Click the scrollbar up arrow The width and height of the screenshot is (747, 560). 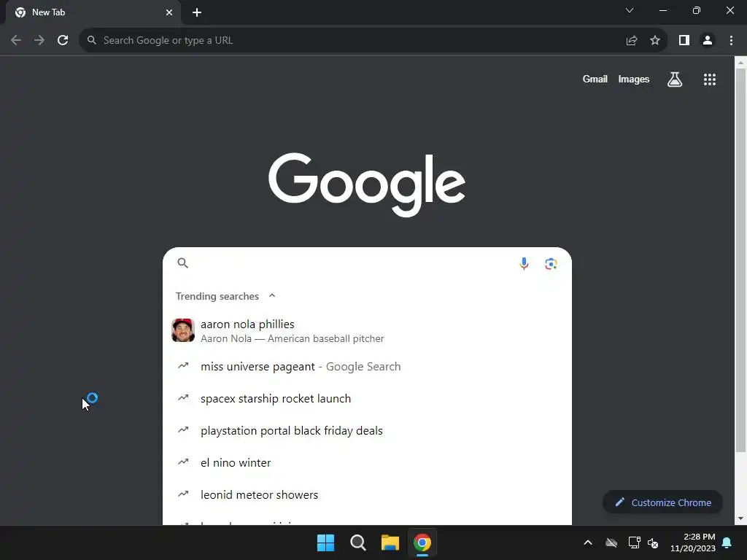tap(740, 63)
